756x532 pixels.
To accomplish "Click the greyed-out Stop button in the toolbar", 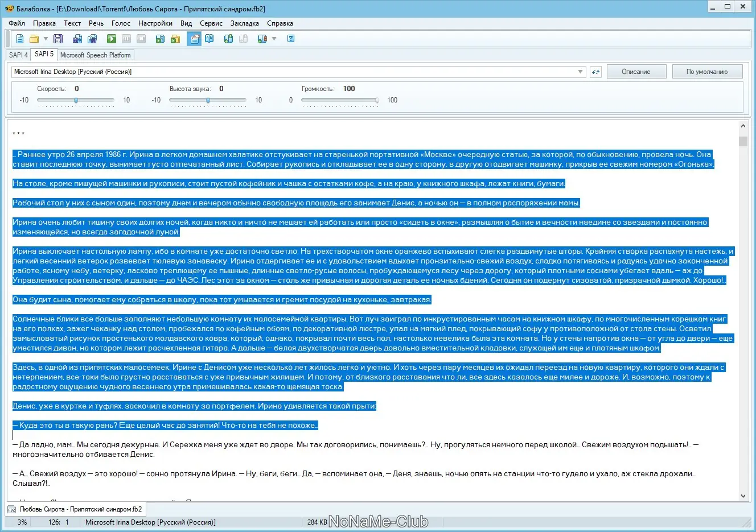I will pyautogui.click(x=141, y=39).
